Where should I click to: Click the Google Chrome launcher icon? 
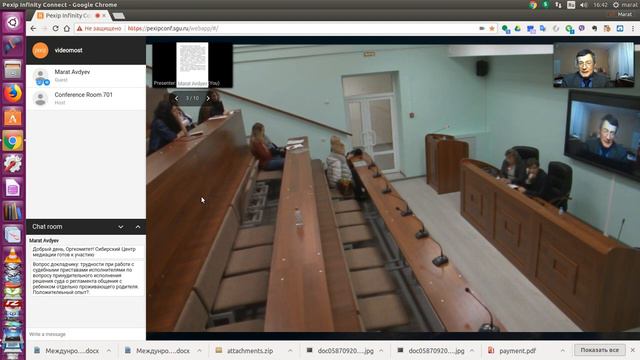13,141
